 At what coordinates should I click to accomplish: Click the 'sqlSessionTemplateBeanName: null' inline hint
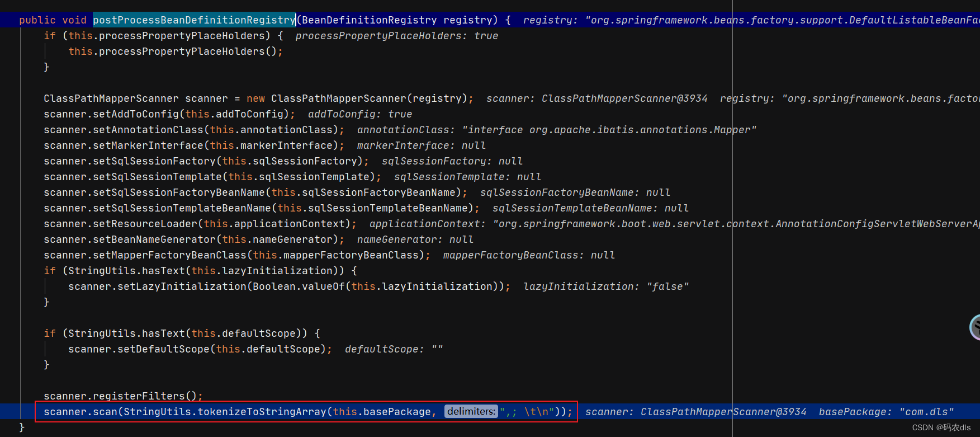pyautogui.click(x=590, y=208)
